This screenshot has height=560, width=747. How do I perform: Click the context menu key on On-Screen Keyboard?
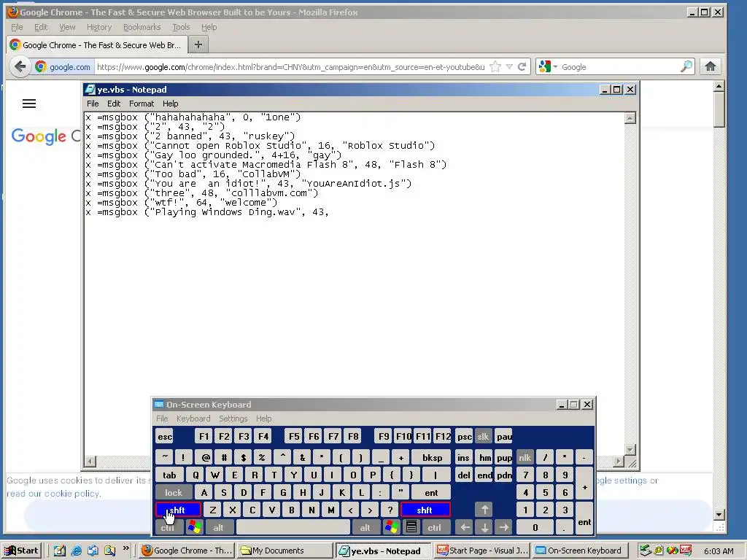tap(411, 527)
